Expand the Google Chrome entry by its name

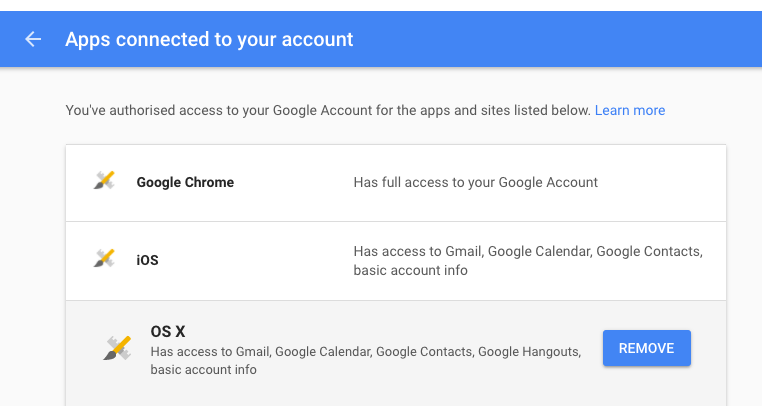point(185,182)
